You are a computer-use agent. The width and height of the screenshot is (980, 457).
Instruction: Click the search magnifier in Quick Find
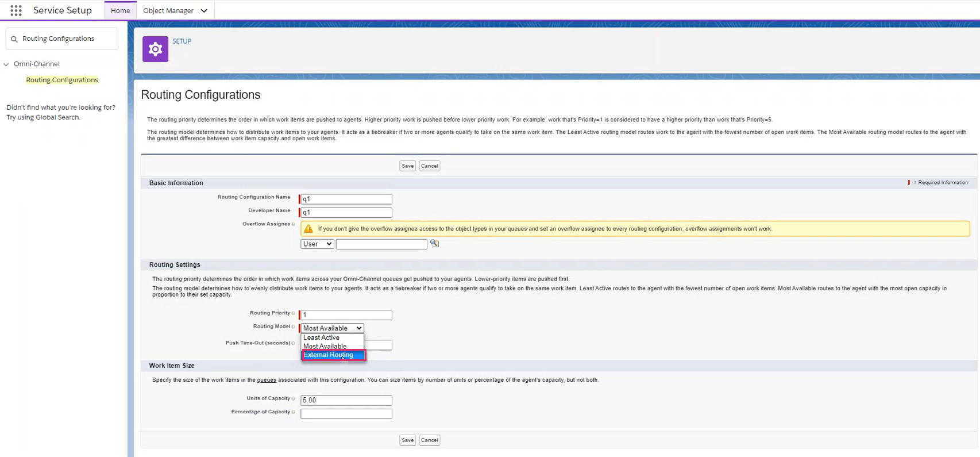coord(14,39)
